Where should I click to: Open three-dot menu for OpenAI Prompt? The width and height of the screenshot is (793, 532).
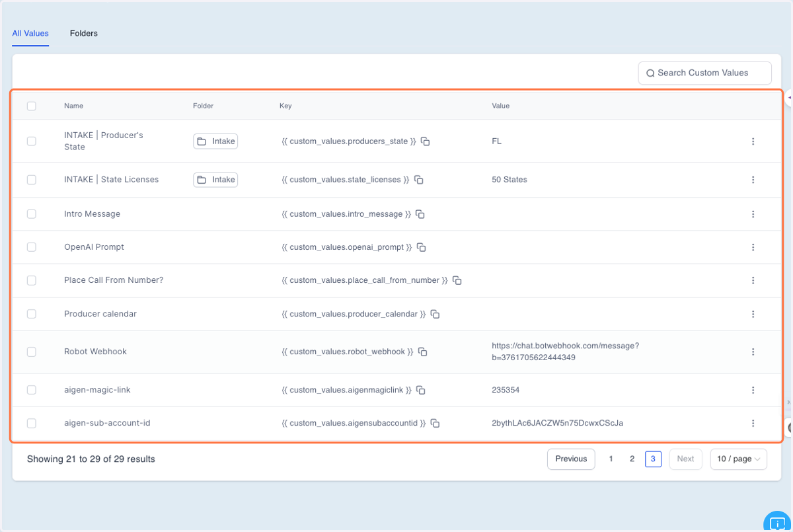[x=753, y=247]
